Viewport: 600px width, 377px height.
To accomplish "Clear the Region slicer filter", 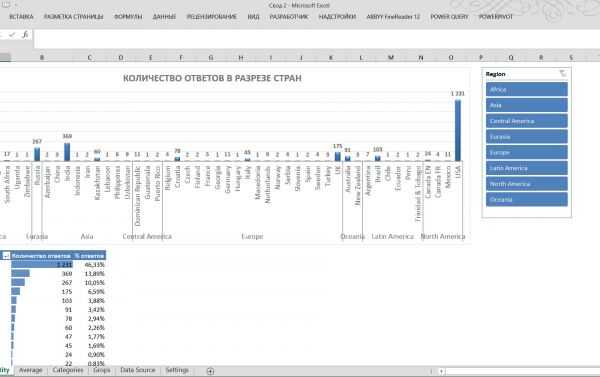I will [562, 73].
